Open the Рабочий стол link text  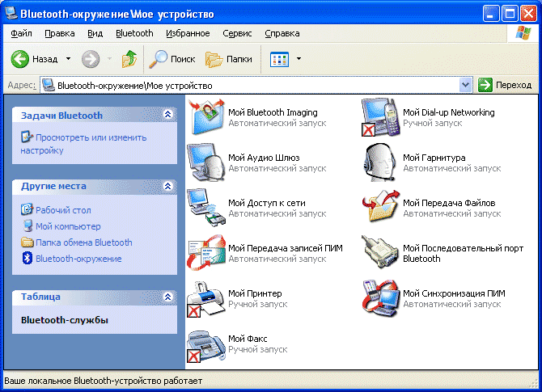point(63,210)
